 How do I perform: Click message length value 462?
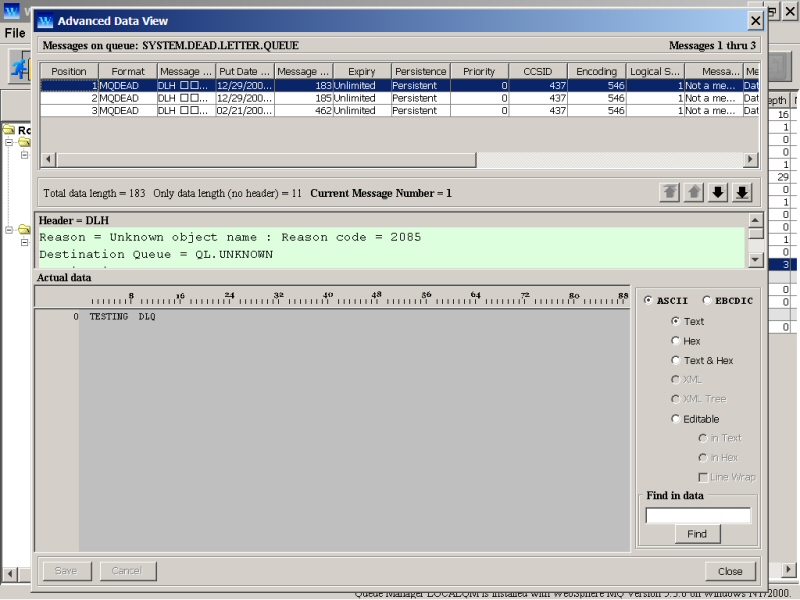(304, 110)
